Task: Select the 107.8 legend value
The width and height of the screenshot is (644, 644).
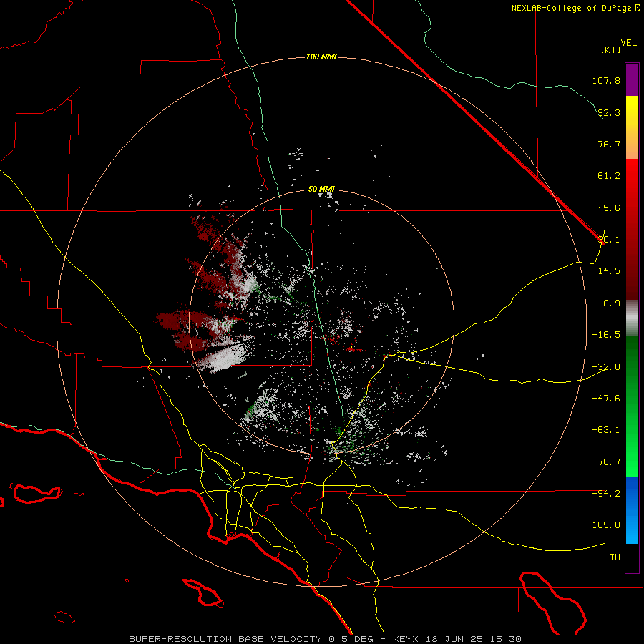Action: (x=606, y=80)
